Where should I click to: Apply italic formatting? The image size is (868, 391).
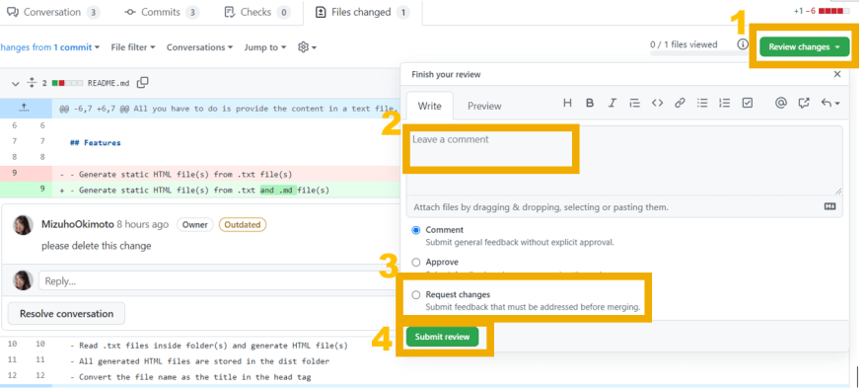point(613,103)
